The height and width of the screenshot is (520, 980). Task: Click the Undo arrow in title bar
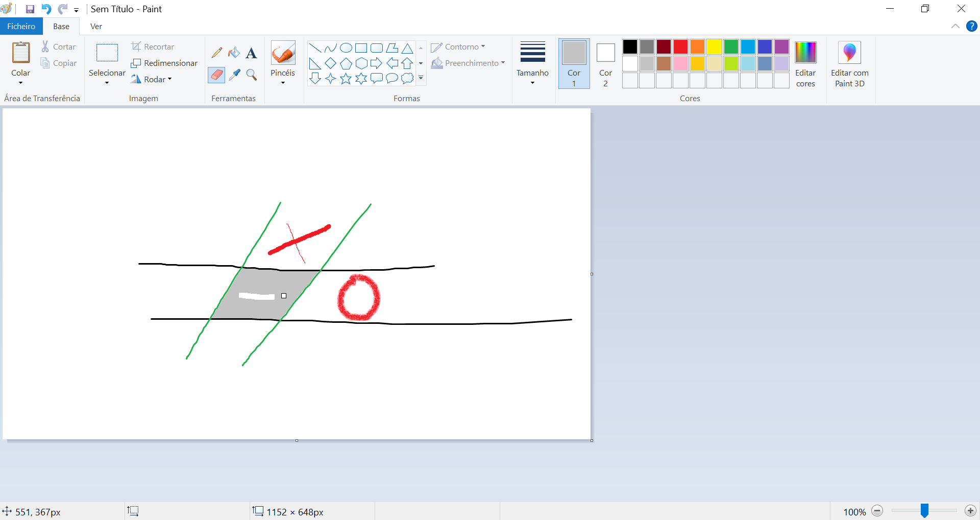point(46,9)
